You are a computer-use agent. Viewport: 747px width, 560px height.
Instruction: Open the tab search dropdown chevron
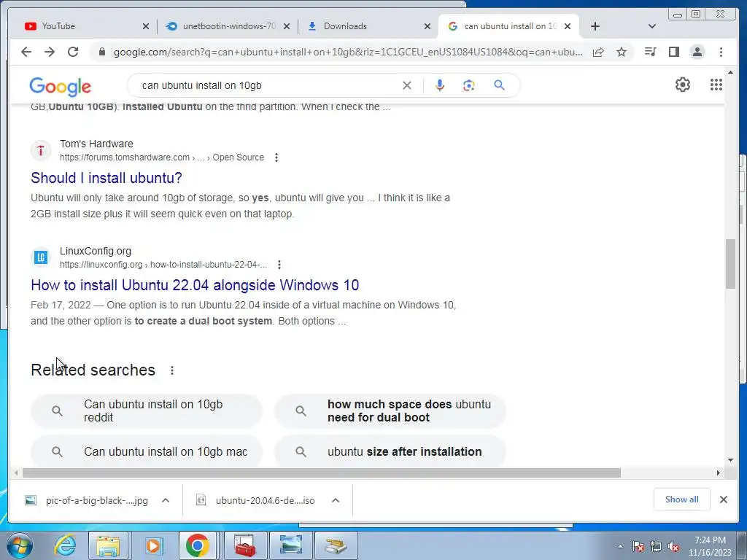click(x=652, y=26)
